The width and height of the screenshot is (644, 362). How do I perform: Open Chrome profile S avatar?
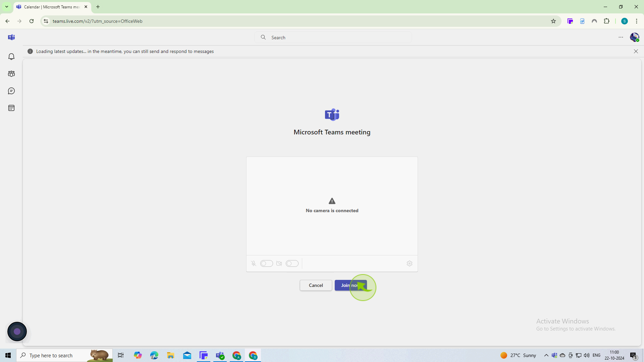pos(625,21)
